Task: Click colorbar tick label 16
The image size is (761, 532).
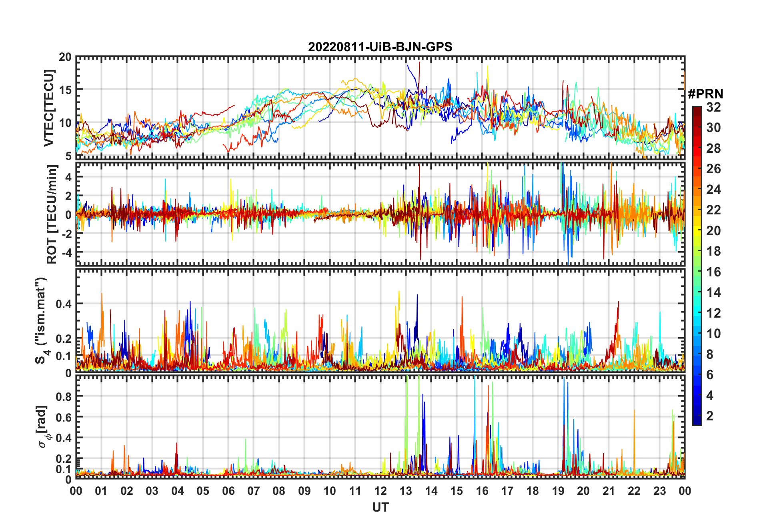Action: coord(713,272)
